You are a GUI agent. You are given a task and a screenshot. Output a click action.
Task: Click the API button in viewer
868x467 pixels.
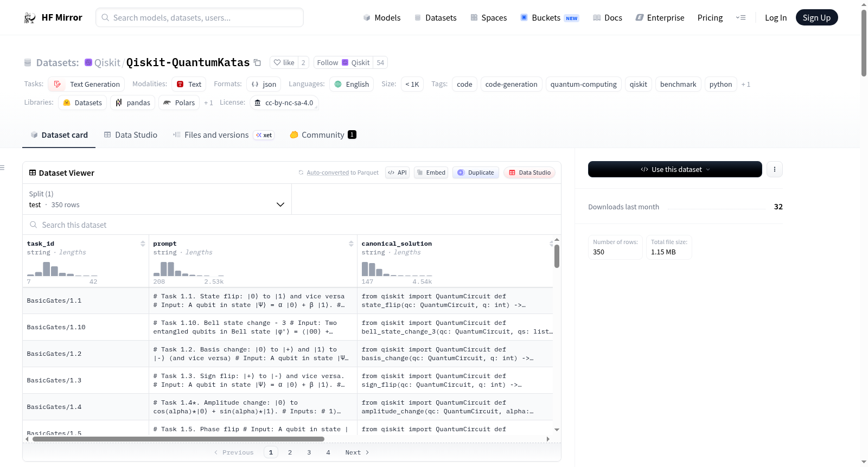[397, 172]
